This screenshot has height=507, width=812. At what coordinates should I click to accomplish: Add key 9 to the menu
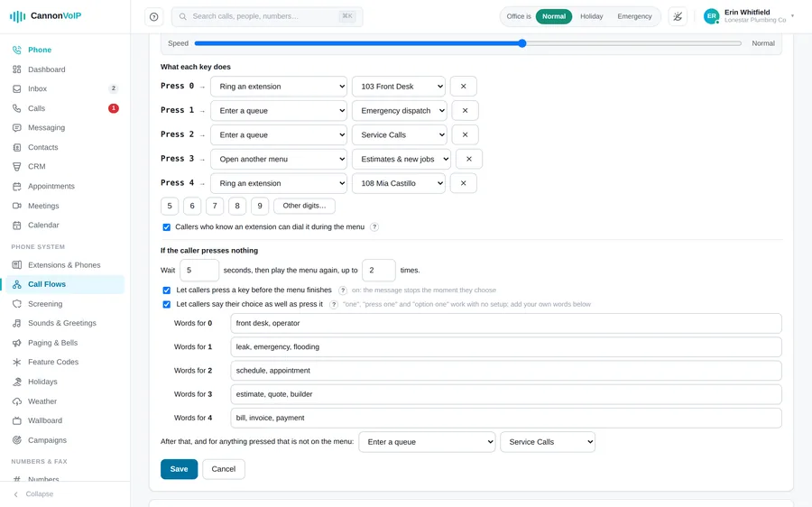[260, 206]
